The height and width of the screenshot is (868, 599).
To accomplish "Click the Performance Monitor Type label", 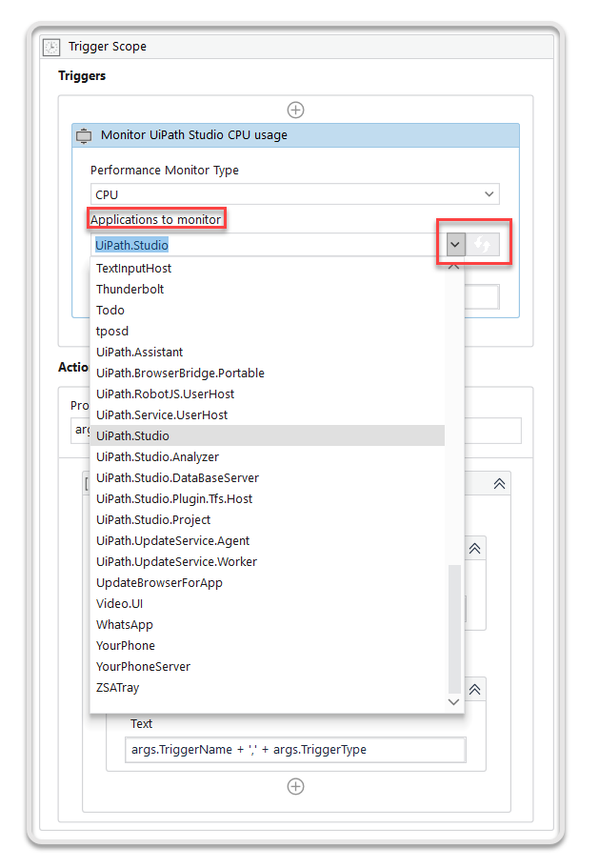I will coord(164,171).
